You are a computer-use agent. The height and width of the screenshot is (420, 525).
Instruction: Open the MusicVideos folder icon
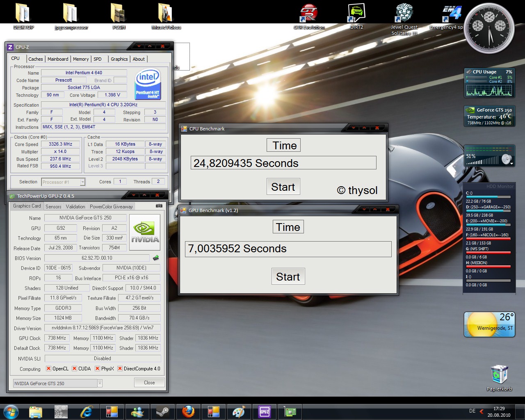(166, 16)
